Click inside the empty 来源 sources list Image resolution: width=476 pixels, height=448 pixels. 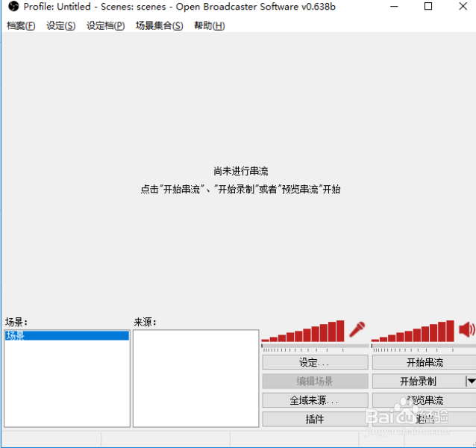tap(195, 379)
